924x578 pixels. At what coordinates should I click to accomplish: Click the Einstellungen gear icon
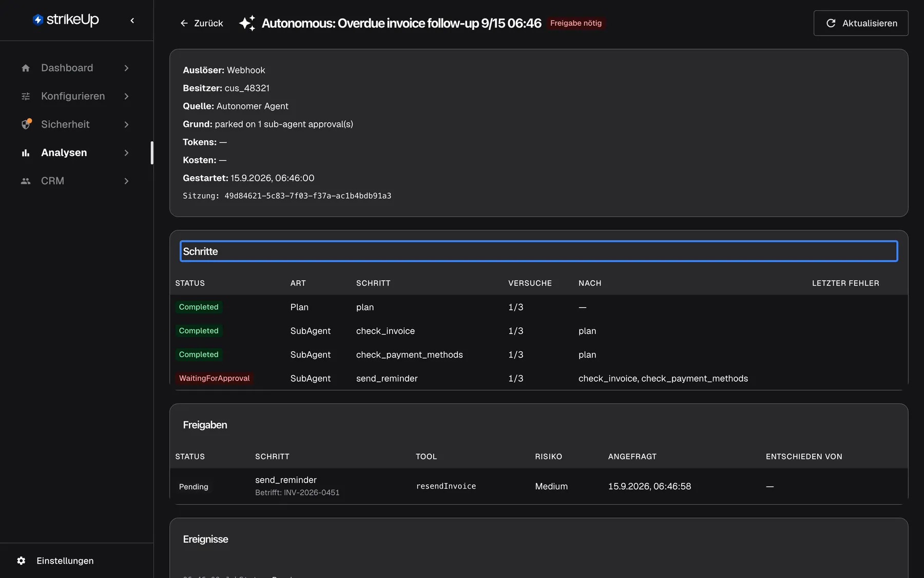(x=21, y=561)
